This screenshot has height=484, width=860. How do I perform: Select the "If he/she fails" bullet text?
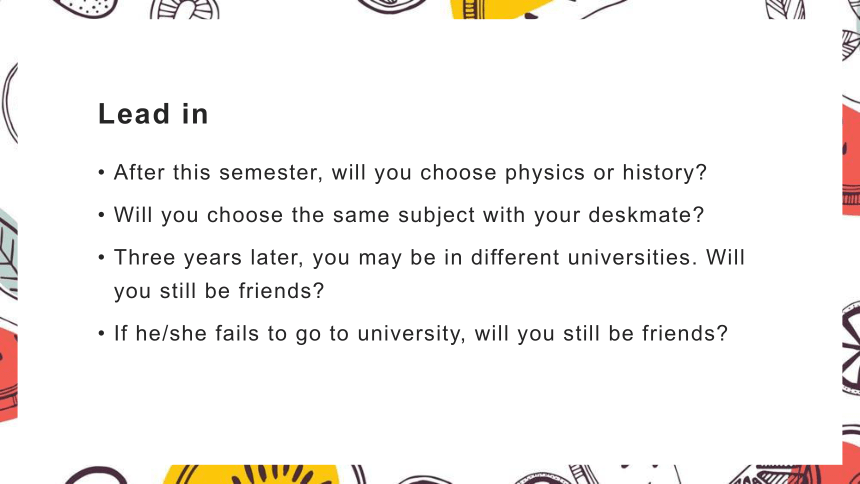pyautogui.click(x=421, y=333)
